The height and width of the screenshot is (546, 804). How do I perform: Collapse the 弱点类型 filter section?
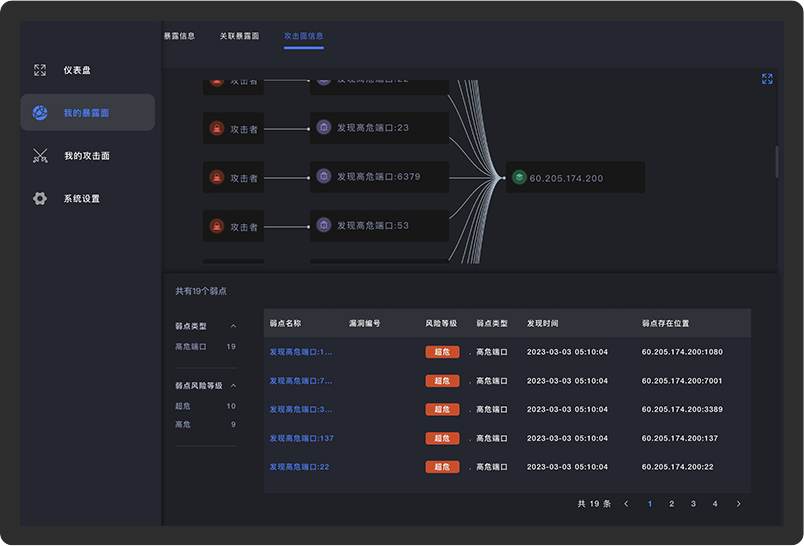[x=233, y=326]
